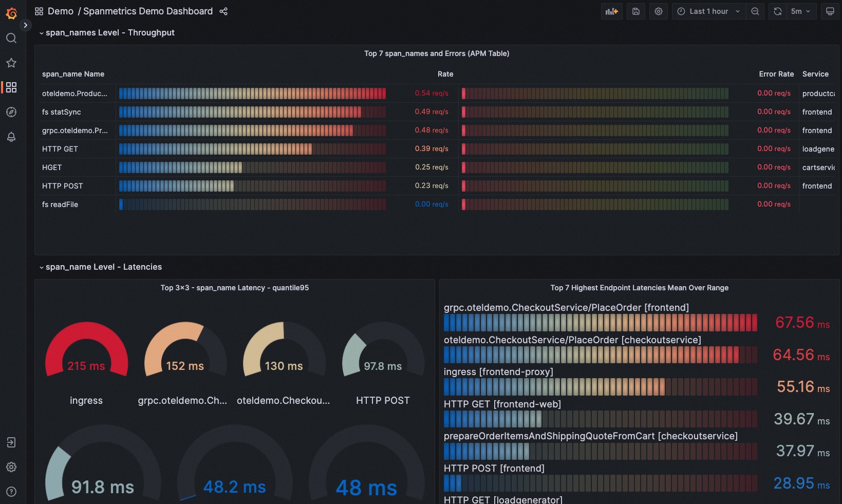Sort table by Rate column header
Image resolution: width=842 pixels, height=504 pixels.
[x=445, y=74]
